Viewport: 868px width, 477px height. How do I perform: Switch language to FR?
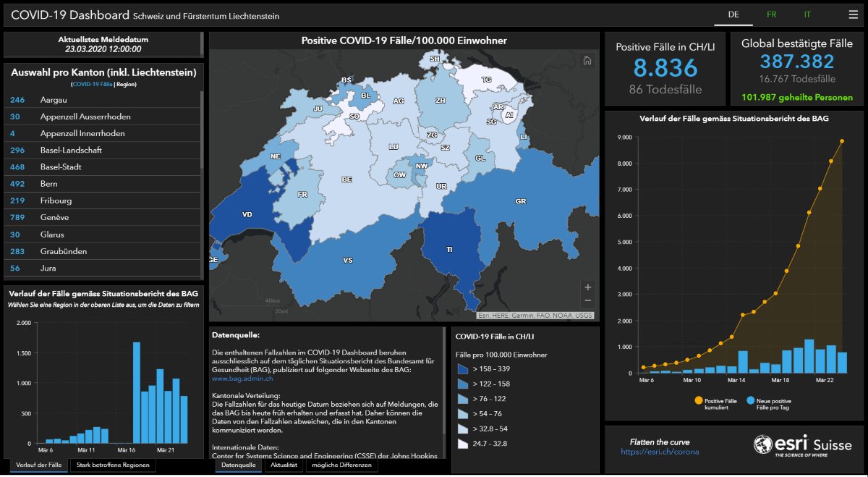pos(772,13)
